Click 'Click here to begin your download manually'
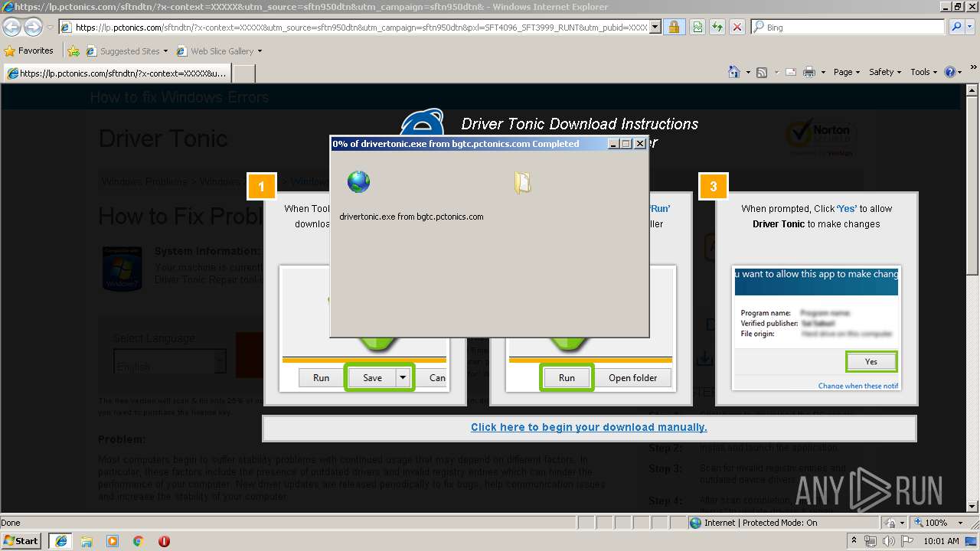Viewport: 980px width, 551px height. coord(589,427)
